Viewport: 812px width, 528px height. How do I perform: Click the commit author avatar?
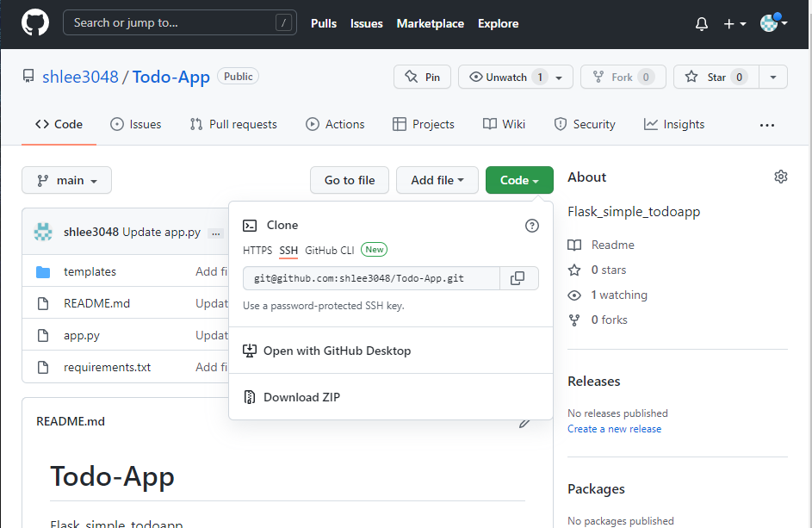tap(43, 232)
